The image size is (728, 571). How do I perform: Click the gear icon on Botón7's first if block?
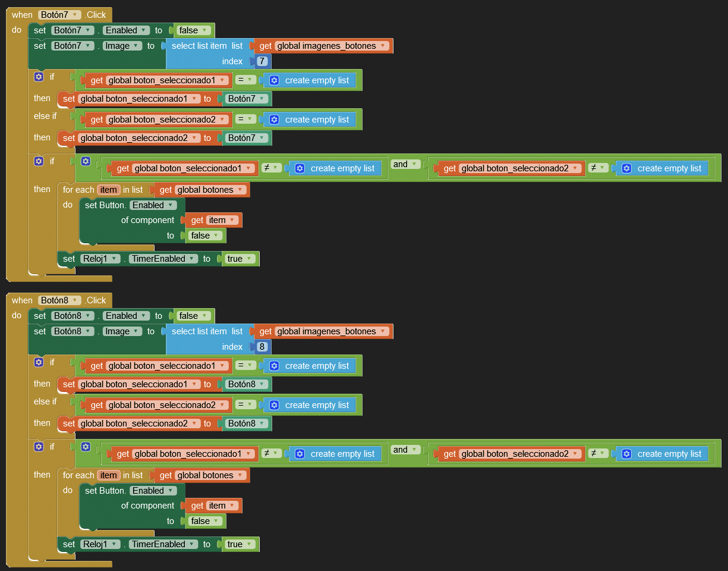click(x=39, y=77)
